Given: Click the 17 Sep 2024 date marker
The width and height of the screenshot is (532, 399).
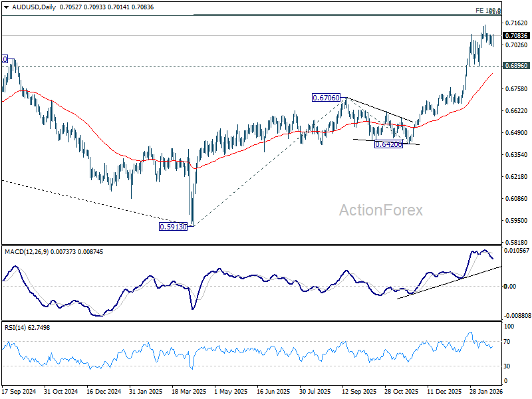Looking at the screenshot, I should 18,392.
